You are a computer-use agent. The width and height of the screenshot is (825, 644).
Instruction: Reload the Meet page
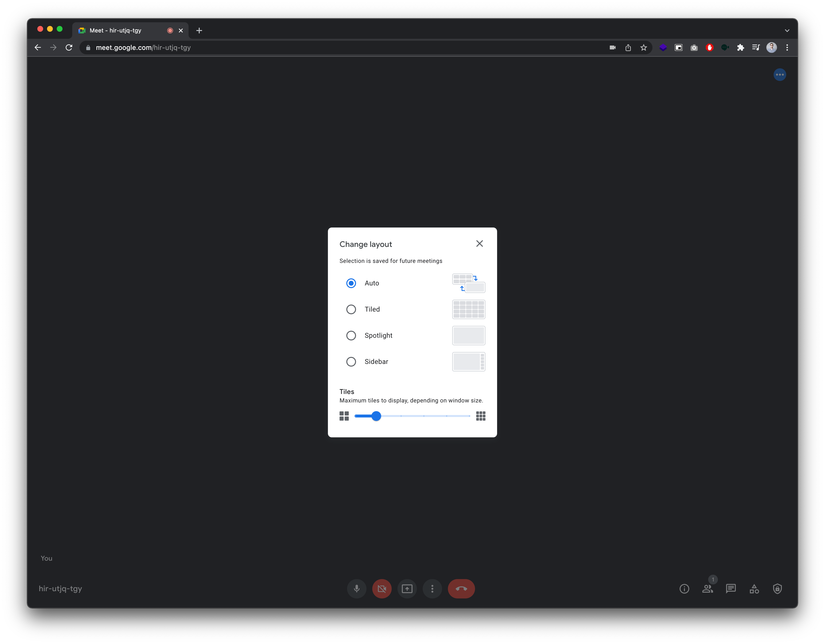(x=69, y=47)
